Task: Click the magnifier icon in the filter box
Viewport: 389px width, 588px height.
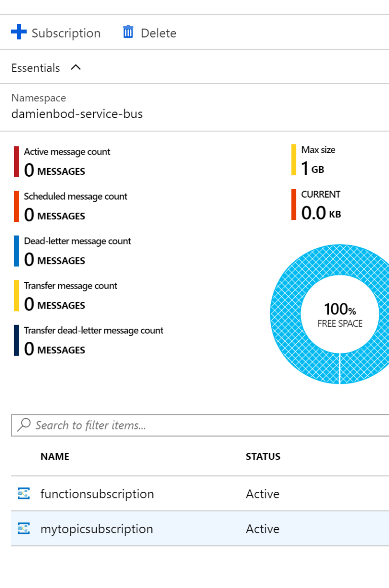Action: click(x=24, y=425)
